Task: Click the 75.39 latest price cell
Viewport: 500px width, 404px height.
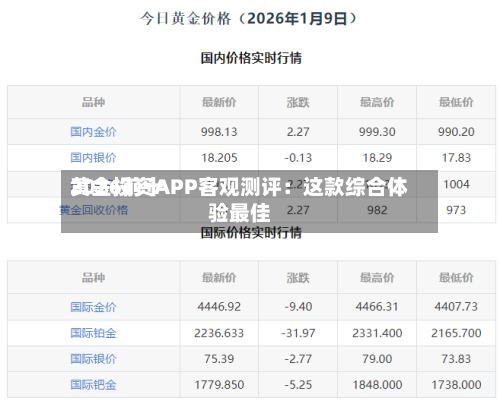Action: 219,359
